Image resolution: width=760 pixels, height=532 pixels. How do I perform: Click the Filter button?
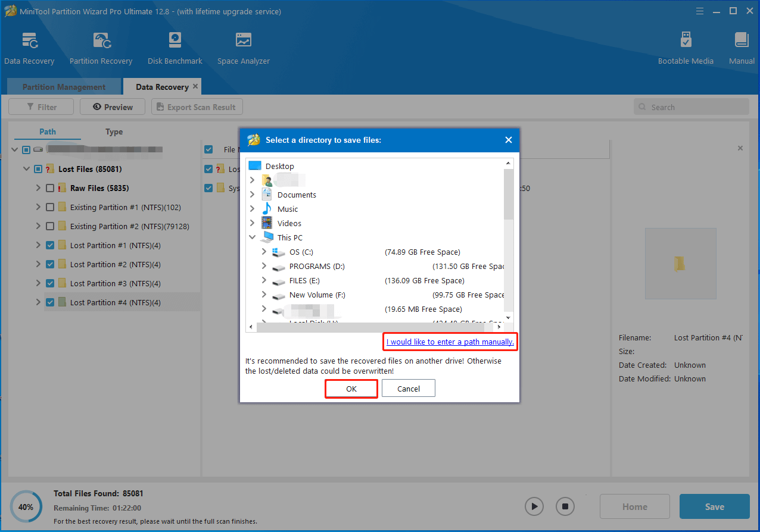[41, 107]
